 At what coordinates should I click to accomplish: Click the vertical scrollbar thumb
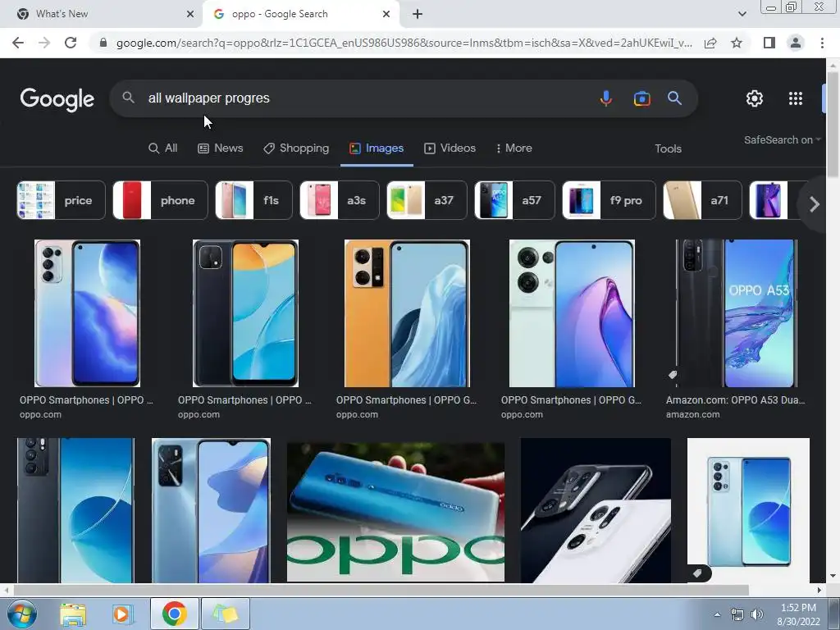(x=833, y=123)
